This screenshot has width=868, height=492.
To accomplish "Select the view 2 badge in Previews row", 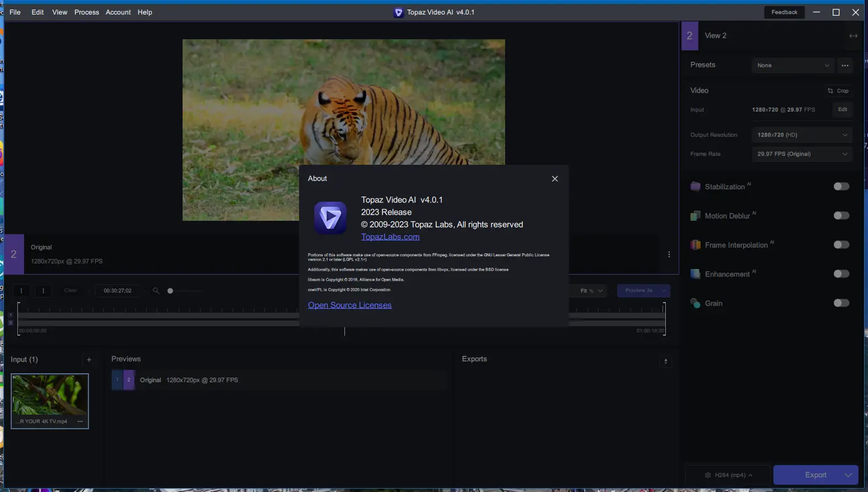I will 129,380.
